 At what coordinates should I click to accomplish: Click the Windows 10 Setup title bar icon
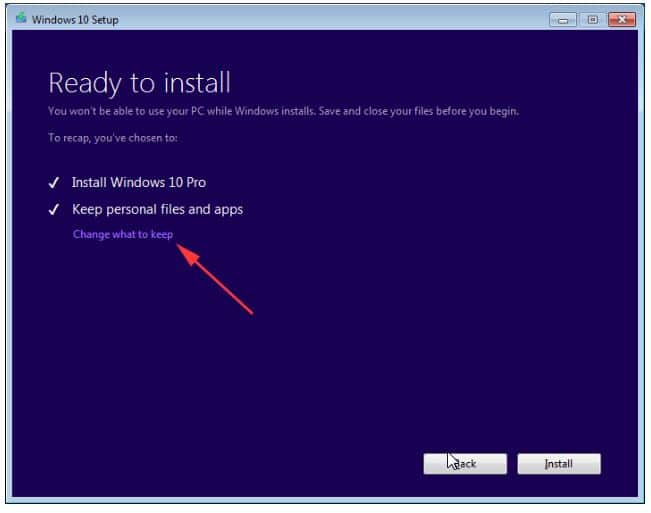click(21, 19)
